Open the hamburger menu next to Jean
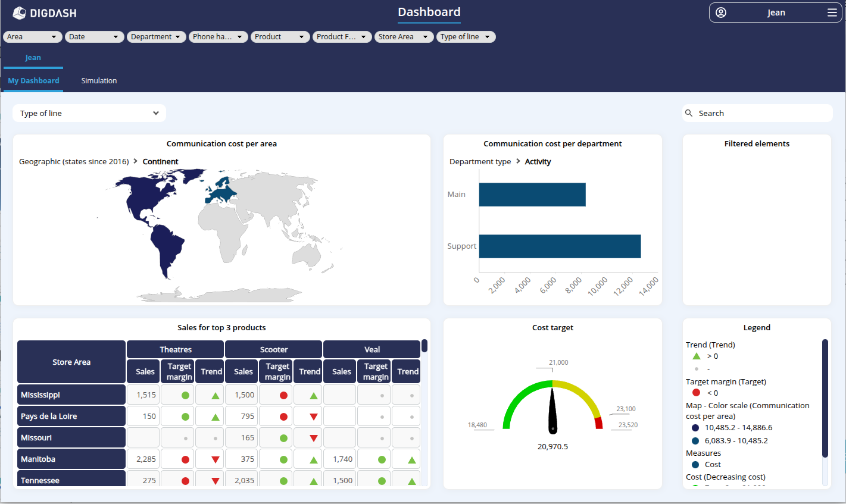This screenshot has height=504, width=846. [832, 12]
